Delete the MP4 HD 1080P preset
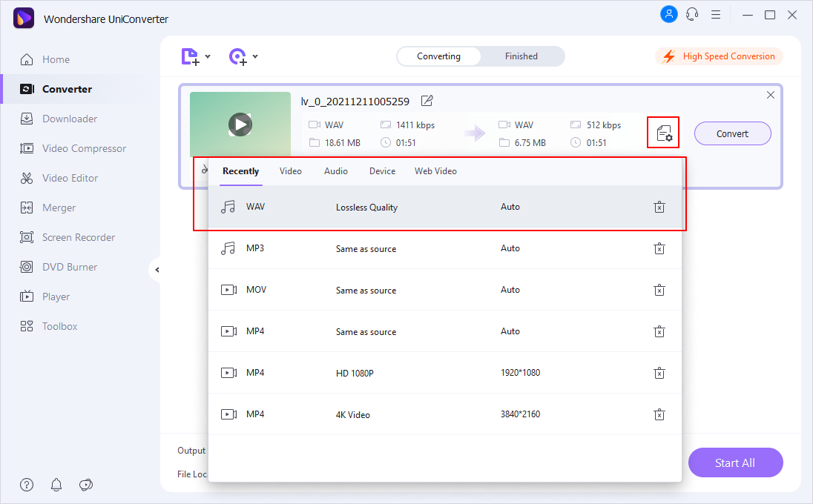 pyautogui.click(x=659, y=373)
